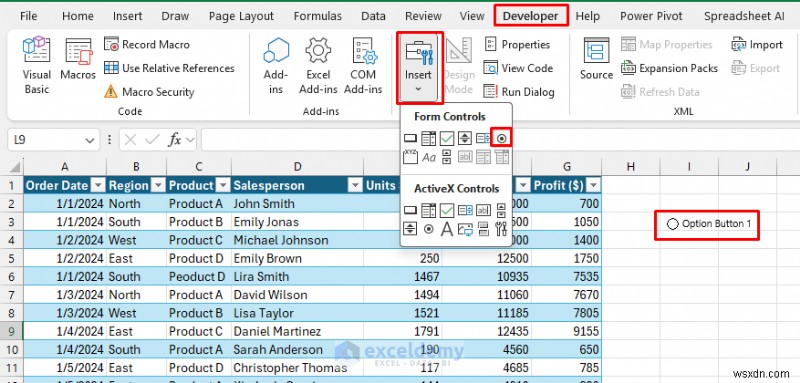Open the Macros dialog
The width and height of the screenshot is (800, 383).
(x=78, y=60)
